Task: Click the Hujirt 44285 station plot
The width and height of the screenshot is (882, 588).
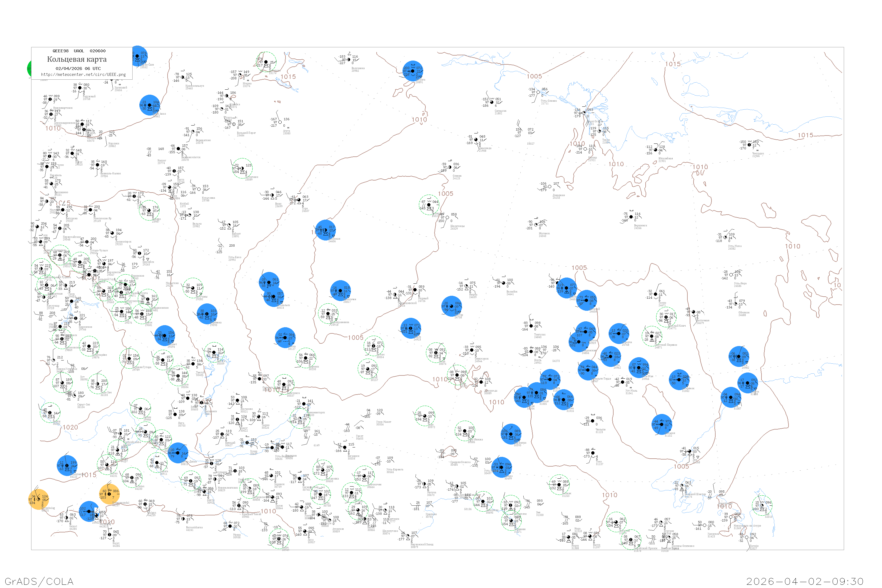Action: (109, 535)
